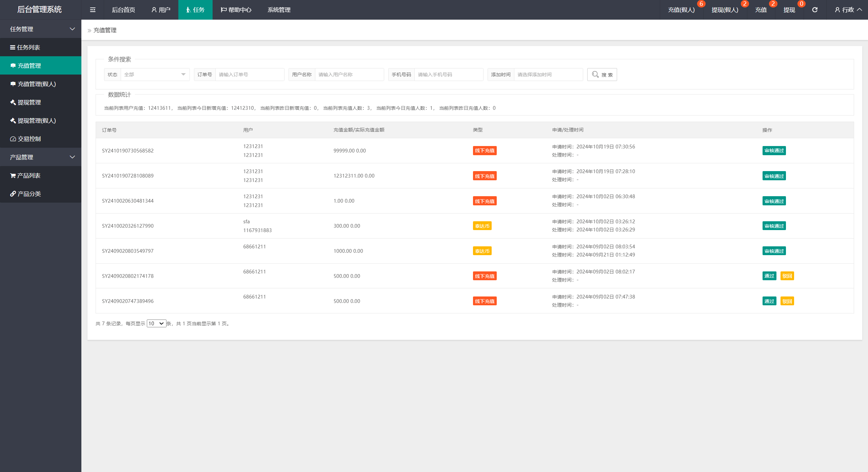Click the 任务列表 list icon in sidebar

[x=13, y=47]
